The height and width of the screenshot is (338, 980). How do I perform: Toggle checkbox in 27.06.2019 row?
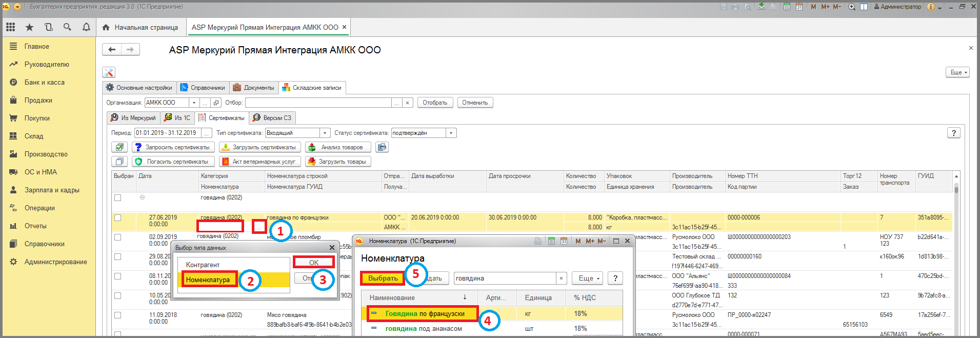point(118,217)
